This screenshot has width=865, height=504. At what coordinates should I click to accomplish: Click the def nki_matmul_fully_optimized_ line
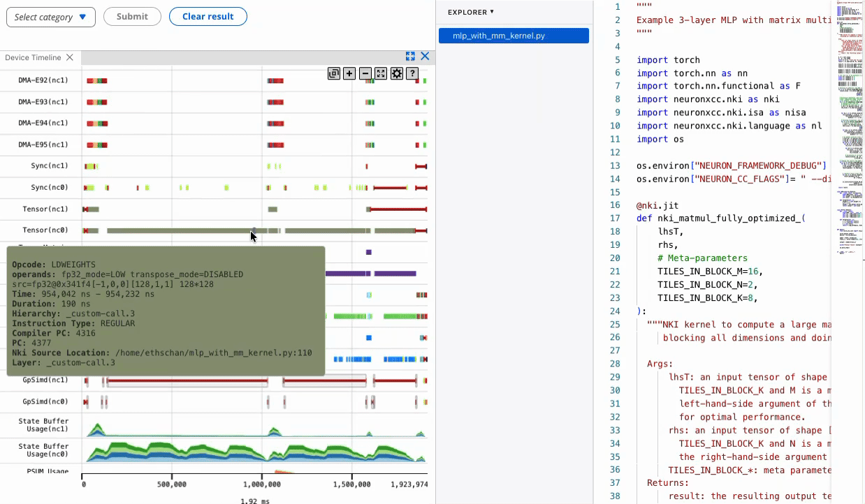[721, 218]
